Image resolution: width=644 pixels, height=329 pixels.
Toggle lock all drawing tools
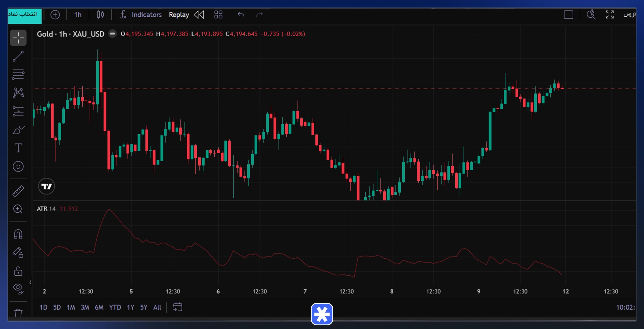pyautogui.click(x=18, y=271)
